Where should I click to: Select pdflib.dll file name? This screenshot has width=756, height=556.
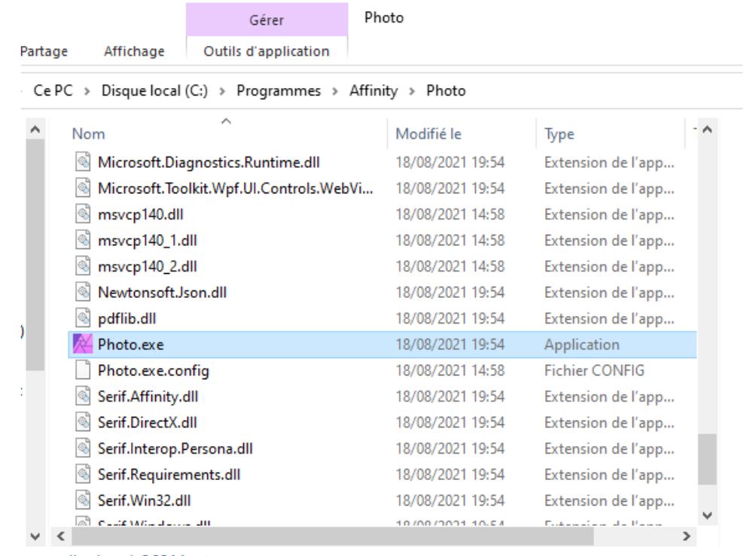coord(127,318)
